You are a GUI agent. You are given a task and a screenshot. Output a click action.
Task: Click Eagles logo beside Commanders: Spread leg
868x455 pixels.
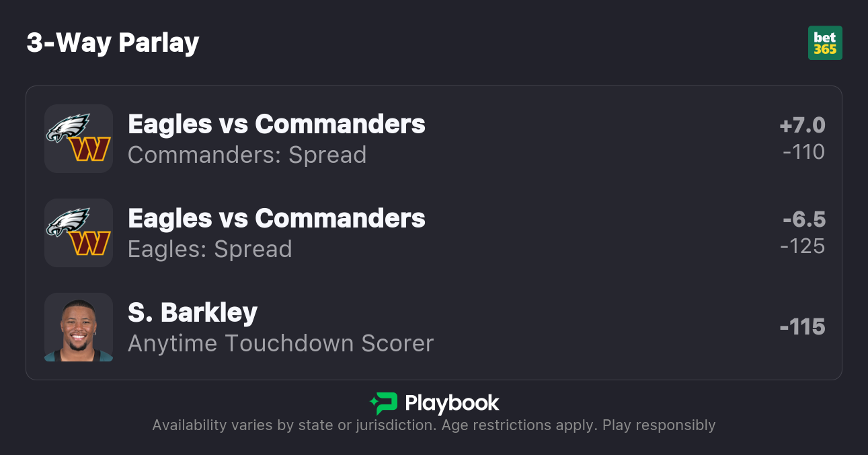click(x=69, y=127)
